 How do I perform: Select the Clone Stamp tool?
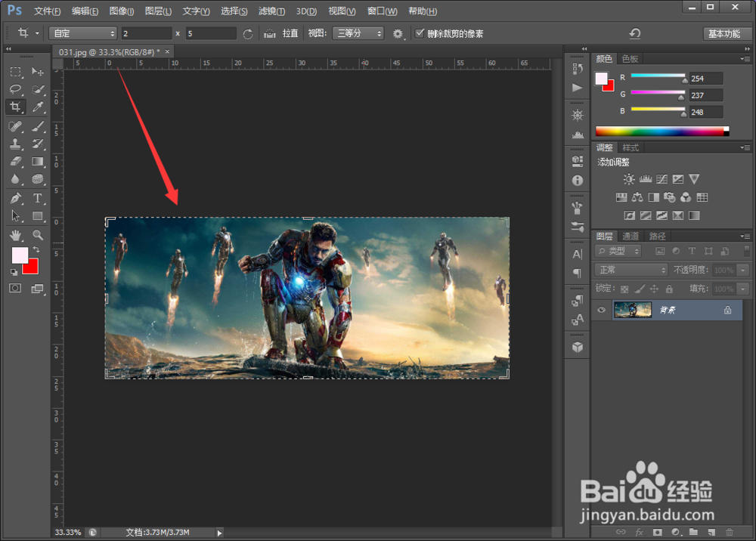pyautogui.click(x=15, y=144)
